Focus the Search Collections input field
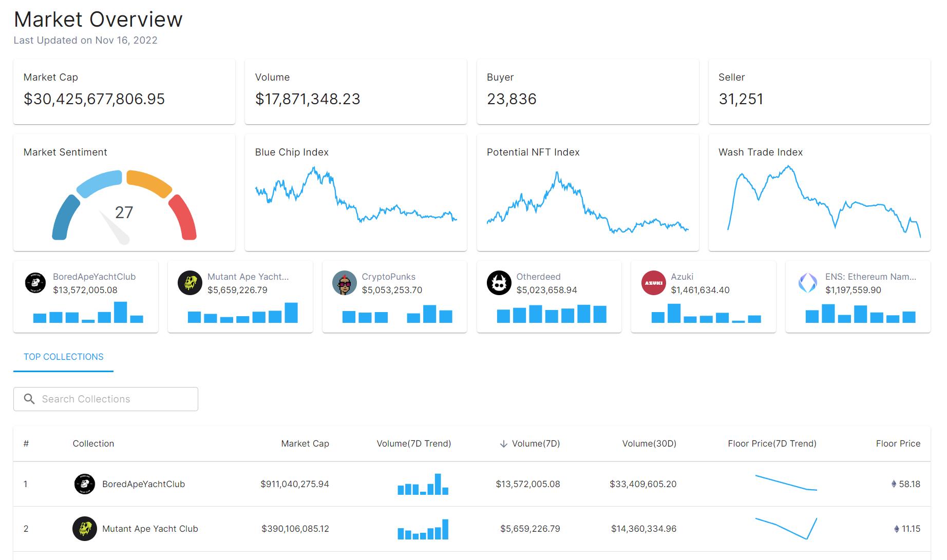 click(x=106, y=399)
